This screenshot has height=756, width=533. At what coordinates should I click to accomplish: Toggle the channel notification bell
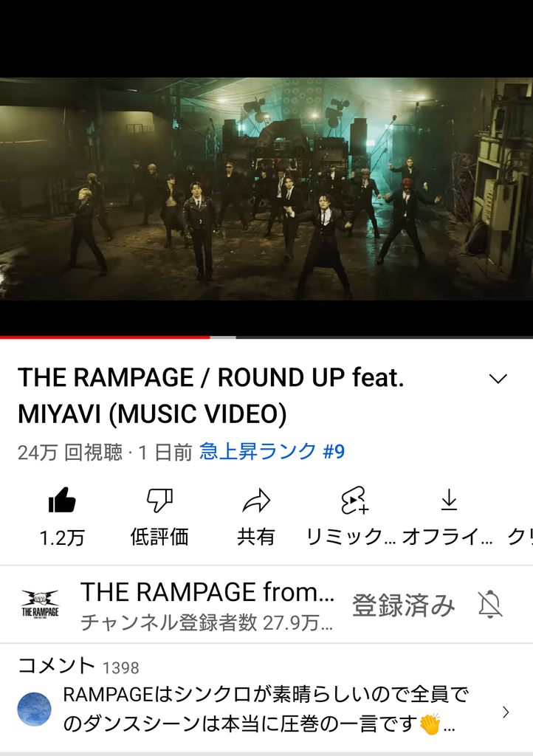point(490,605)
